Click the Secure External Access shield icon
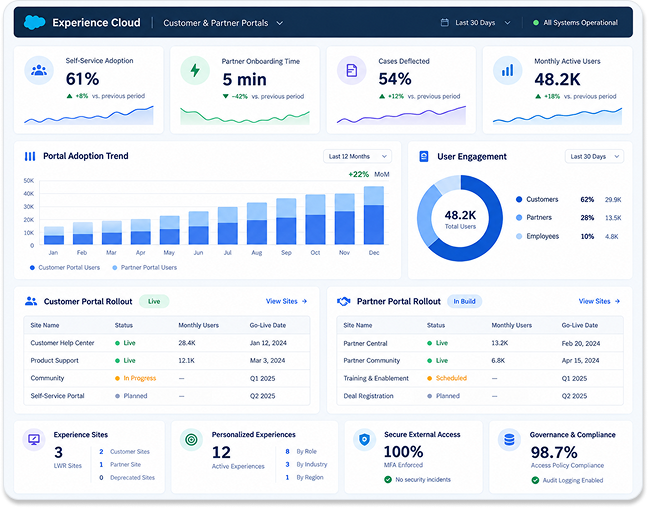This screenshot has width=648, height=508. [x=364, y=439]
